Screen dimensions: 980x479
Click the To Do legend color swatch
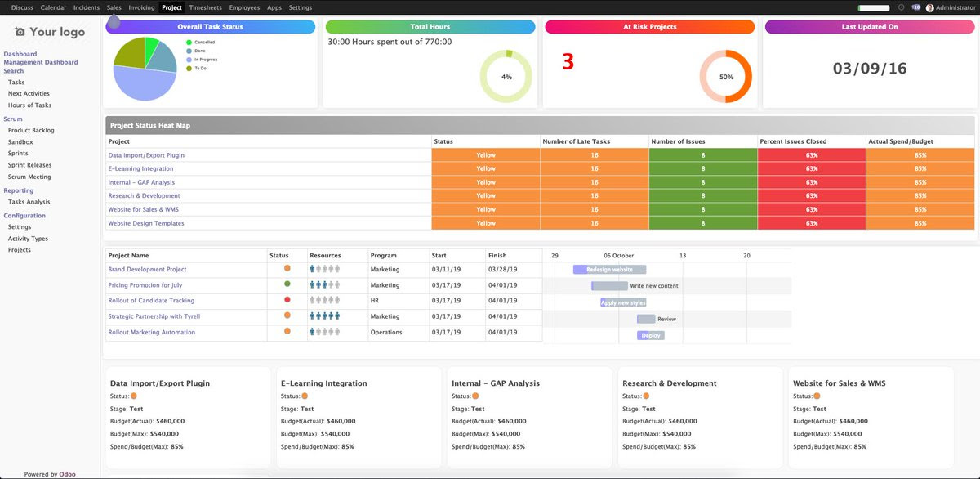189,69
